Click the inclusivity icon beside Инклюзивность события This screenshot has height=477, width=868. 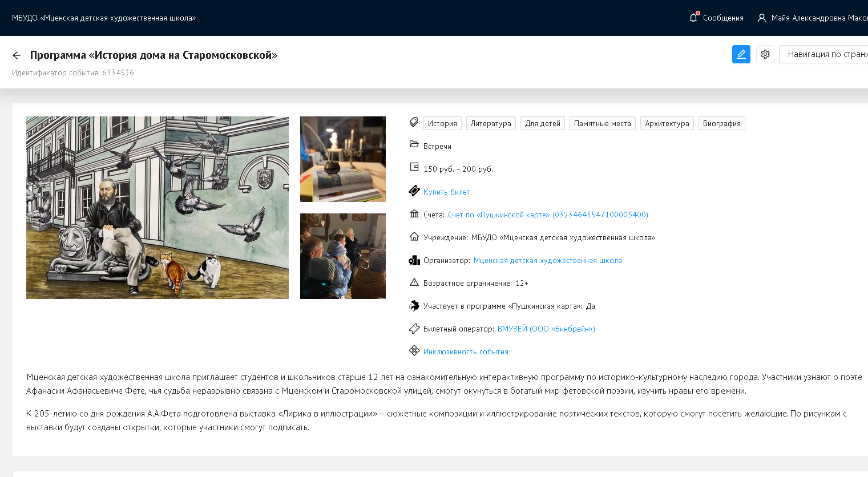point(414,351)
